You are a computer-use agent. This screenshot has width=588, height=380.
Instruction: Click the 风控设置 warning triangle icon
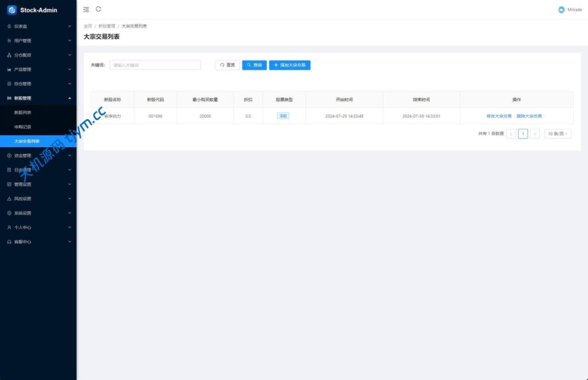(9, 199)
